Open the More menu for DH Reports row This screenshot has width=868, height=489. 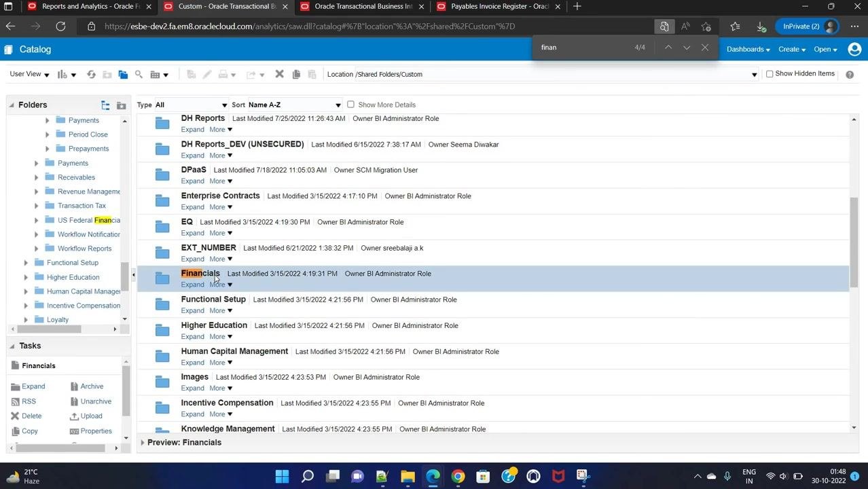221,130
